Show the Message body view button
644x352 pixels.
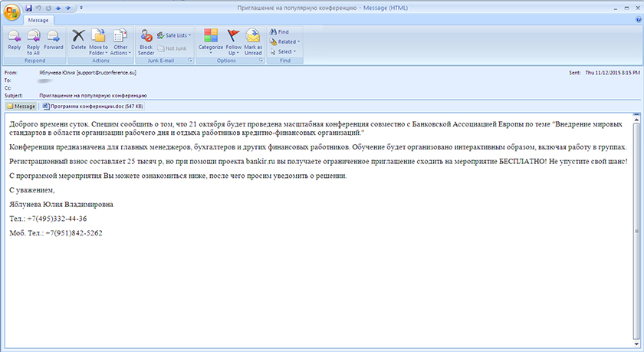(x=21, y=107)
